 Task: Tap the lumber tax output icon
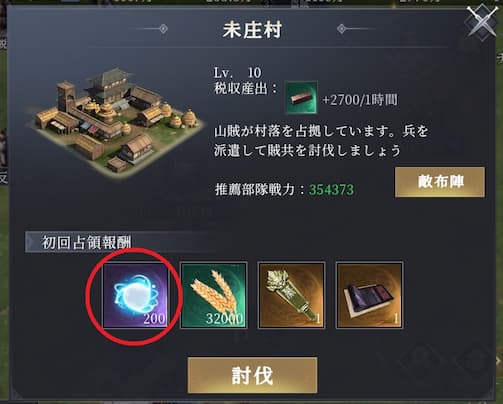click(301, 97)
